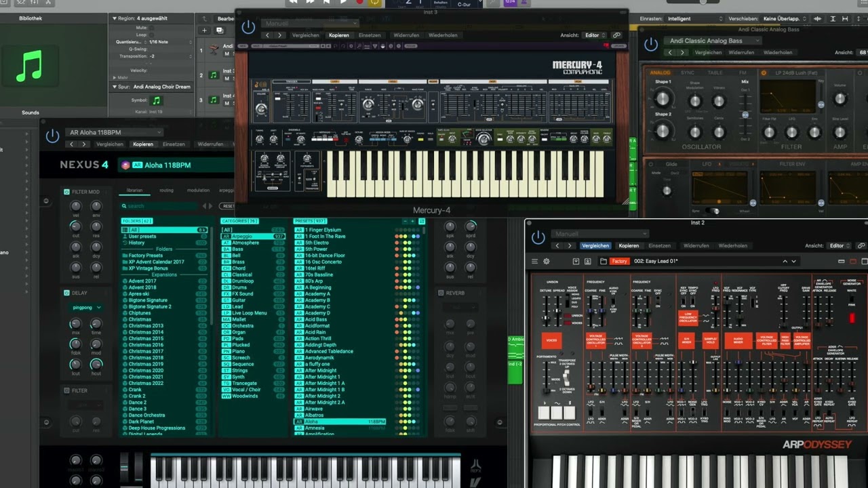
Task: Click track symbol icon in inspector
Action: 157,100
